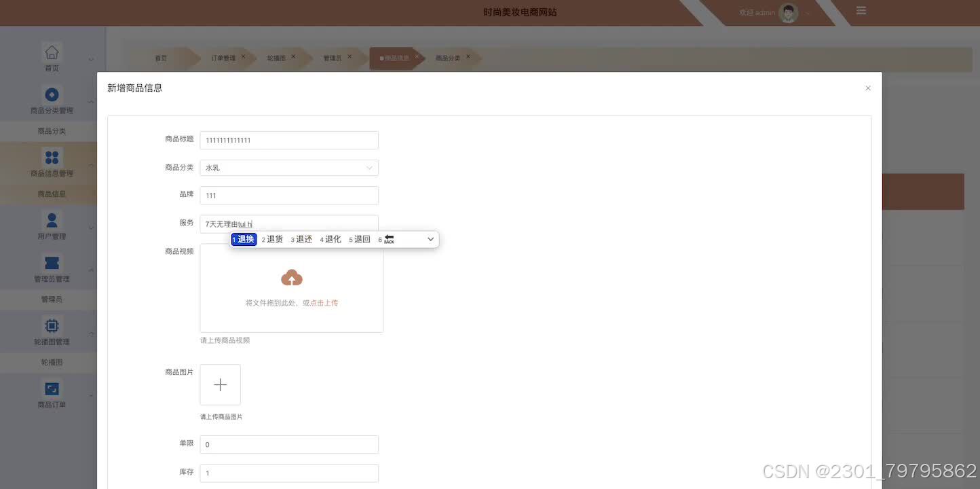
Task: Click the 商品信息管理 four-dot icon
Action: click(52, 158)
